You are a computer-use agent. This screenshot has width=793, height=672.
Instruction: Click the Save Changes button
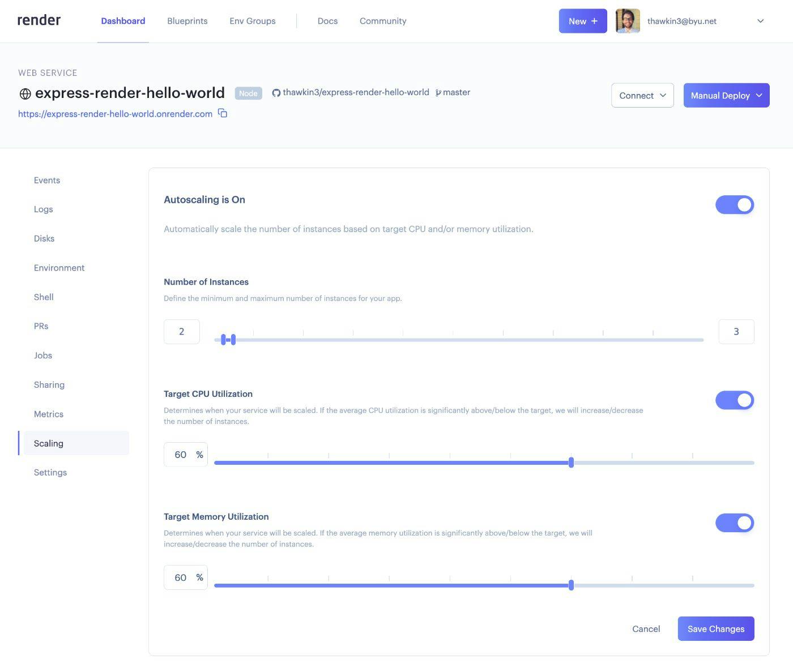(716, 628)
